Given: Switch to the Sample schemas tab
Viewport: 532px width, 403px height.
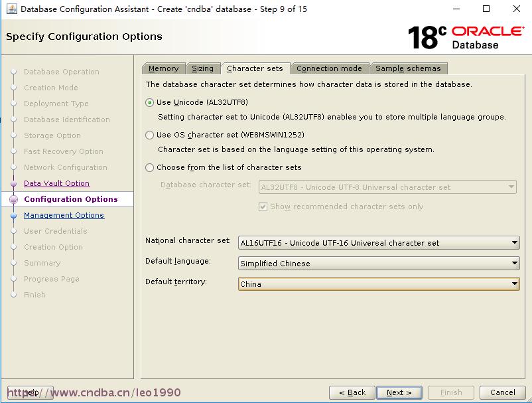Looking at the screenshot, I should point(408,68).
